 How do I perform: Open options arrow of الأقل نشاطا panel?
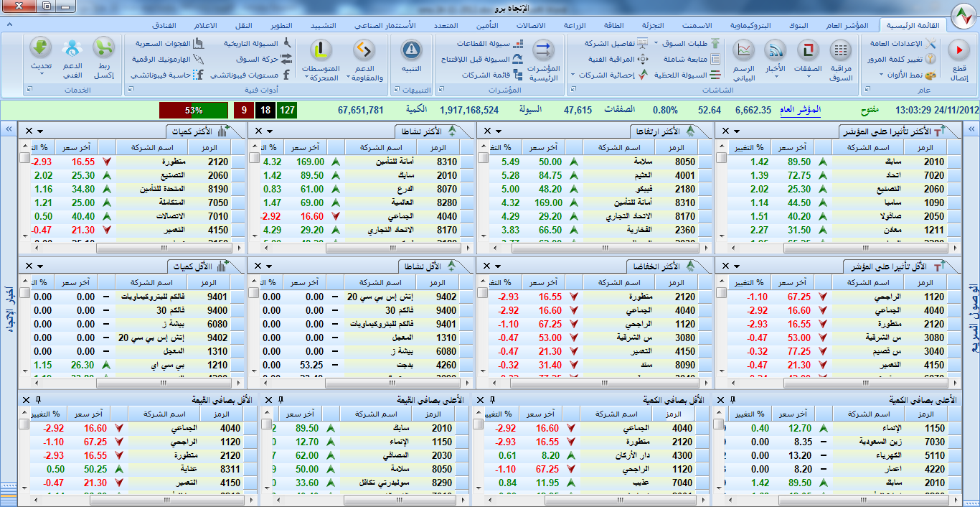[x=268, y=265]
